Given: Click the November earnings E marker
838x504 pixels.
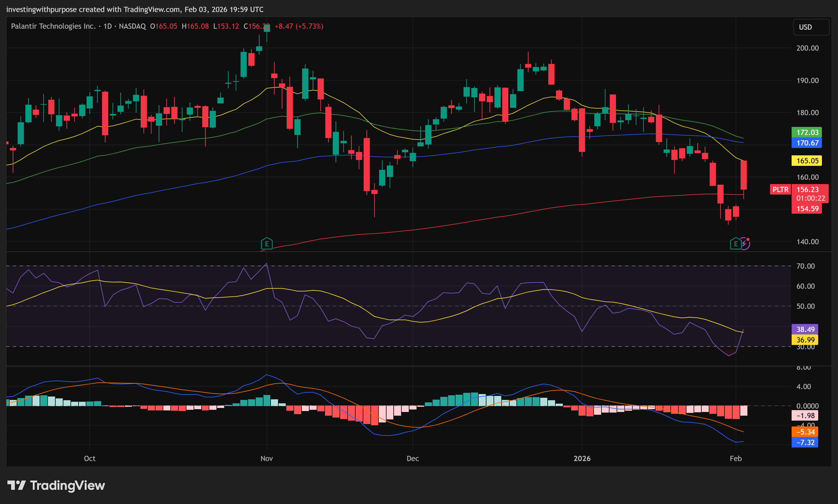Looking at the screenshot, I should (267, 244).
